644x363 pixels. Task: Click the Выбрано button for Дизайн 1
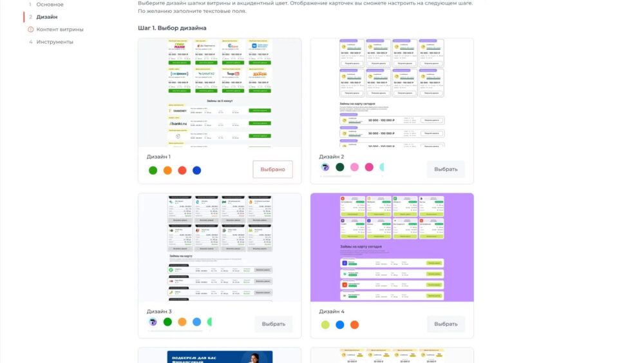point(272,170)
